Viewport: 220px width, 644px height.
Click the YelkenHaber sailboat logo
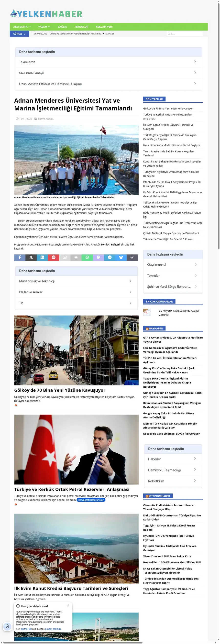click(46, 13)
